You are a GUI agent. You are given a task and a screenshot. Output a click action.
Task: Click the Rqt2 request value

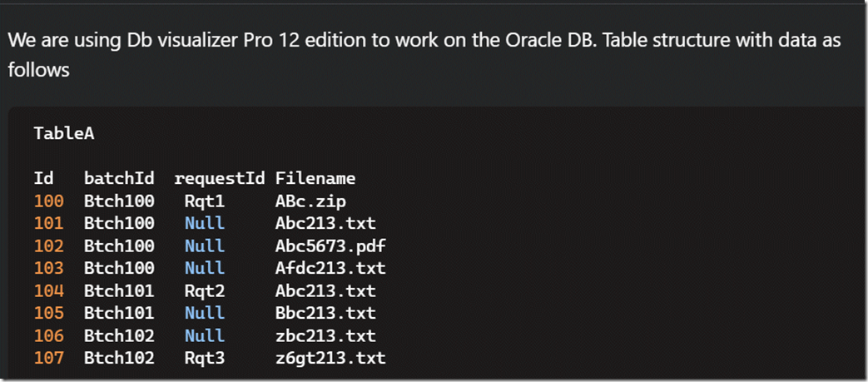[x=204, y=291]
